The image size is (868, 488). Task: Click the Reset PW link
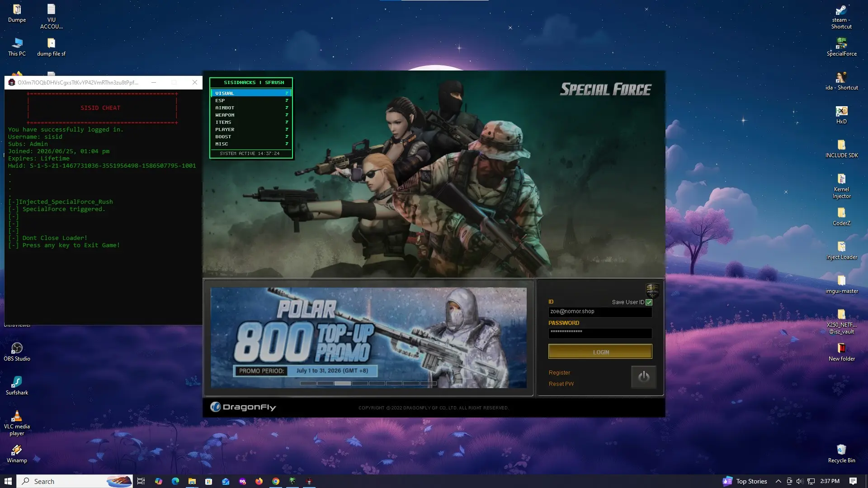[x=561, y=384]
